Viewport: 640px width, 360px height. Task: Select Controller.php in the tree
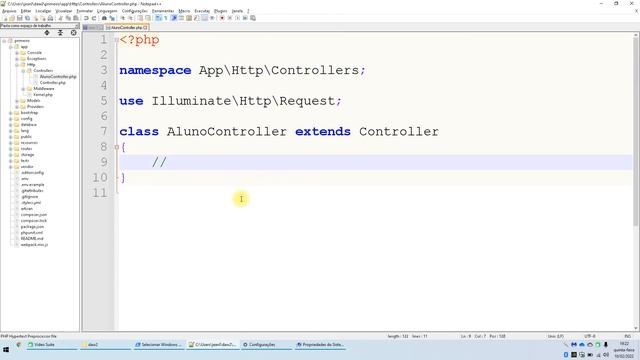52,83
